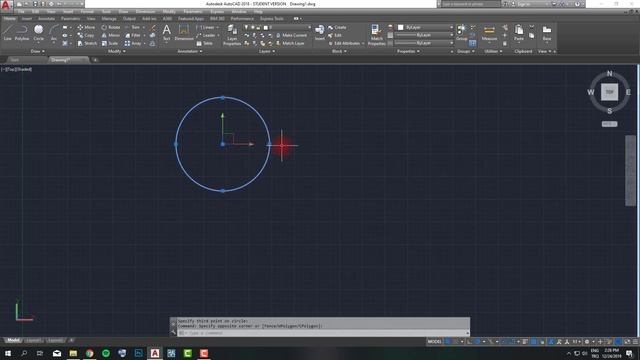Click the block Edit button
640x360 pixels.
[x=335, y=36]
